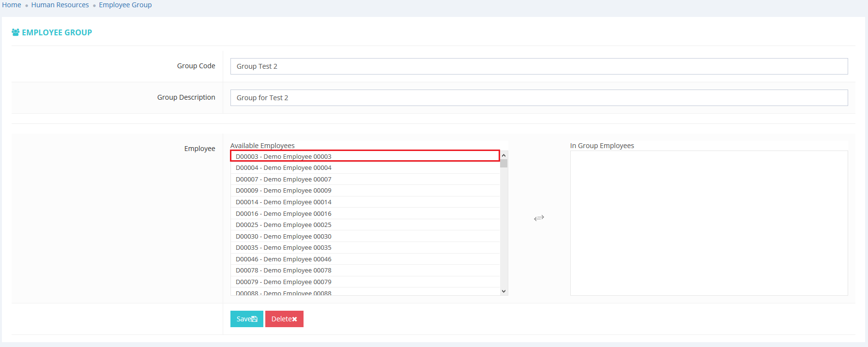868x347 pixels.
Task: Choose D00035 - Demo Employee 00035
Action: click(x=284, y=248)
